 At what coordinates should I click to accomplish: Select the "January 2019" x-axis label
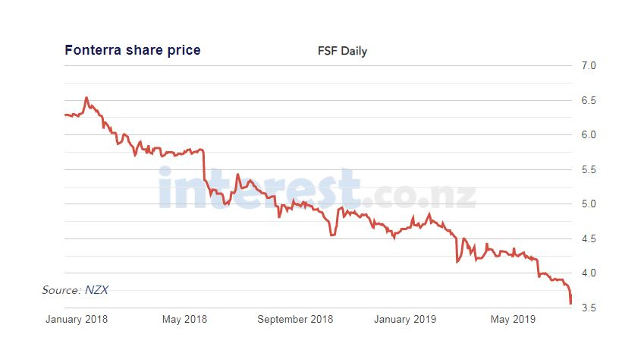point(405,320)
